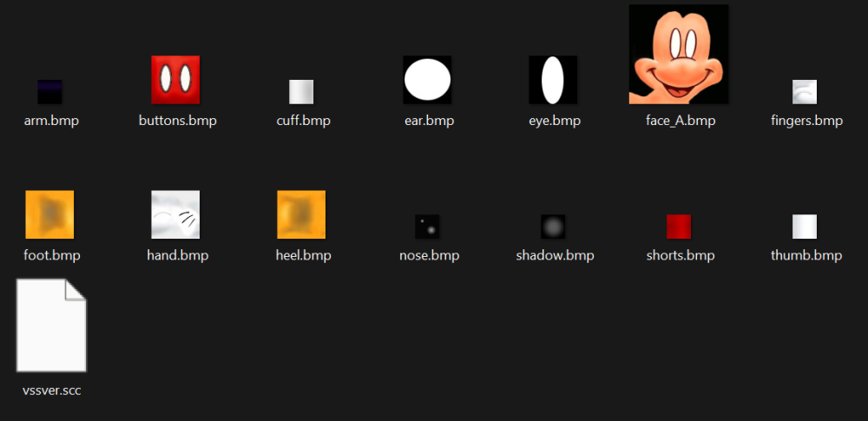Select the fingers.bmp thumbnail icon

click(805, 92)
